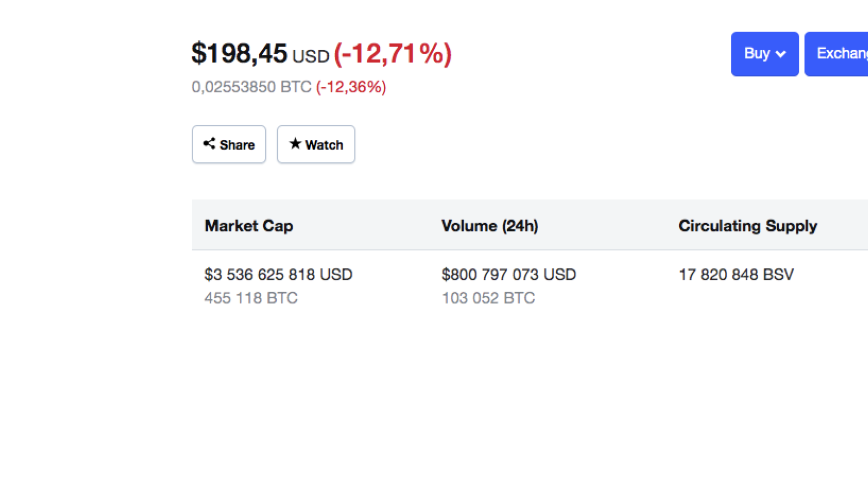Click the Volume (24h) column header

point(490,226)
